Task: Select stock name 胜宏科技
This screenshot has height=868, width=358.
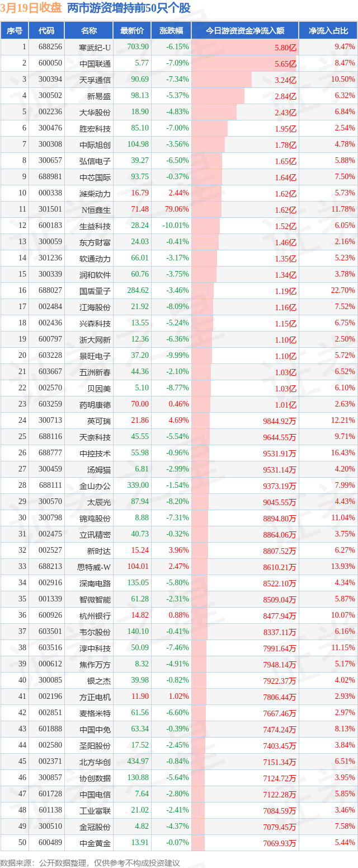Action: tap(95, 129)
